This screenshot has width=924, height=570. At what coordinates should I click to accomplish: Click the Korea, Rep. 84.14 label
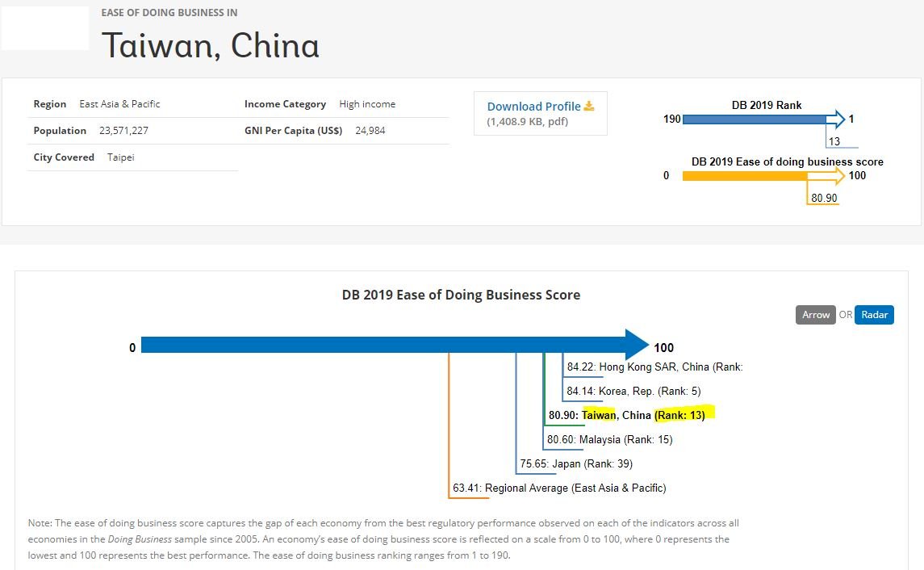click(633, 391)
